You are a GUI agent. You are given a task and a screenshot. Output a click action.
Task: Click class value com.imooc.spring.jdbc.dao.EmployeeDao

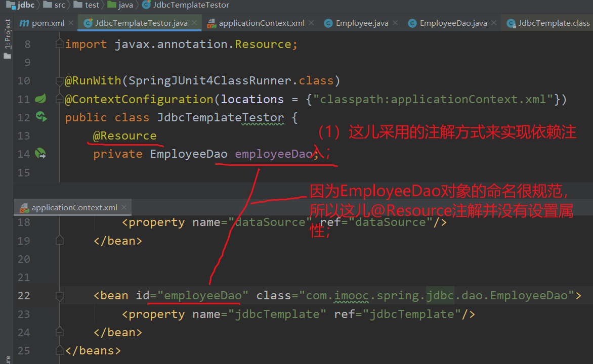pos(437,296)
